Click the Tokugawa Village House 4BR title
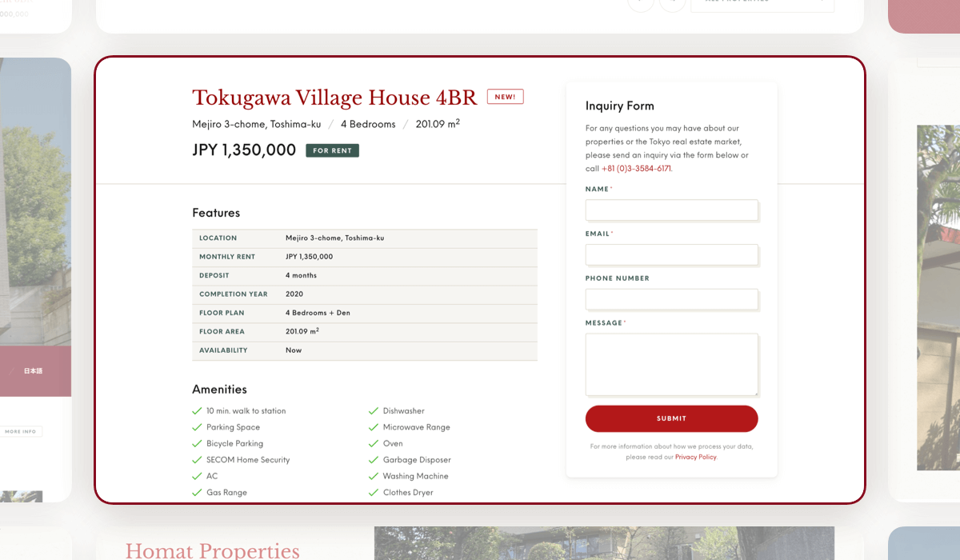This screenshot has height=560, width=960. (x=334, y=98)
